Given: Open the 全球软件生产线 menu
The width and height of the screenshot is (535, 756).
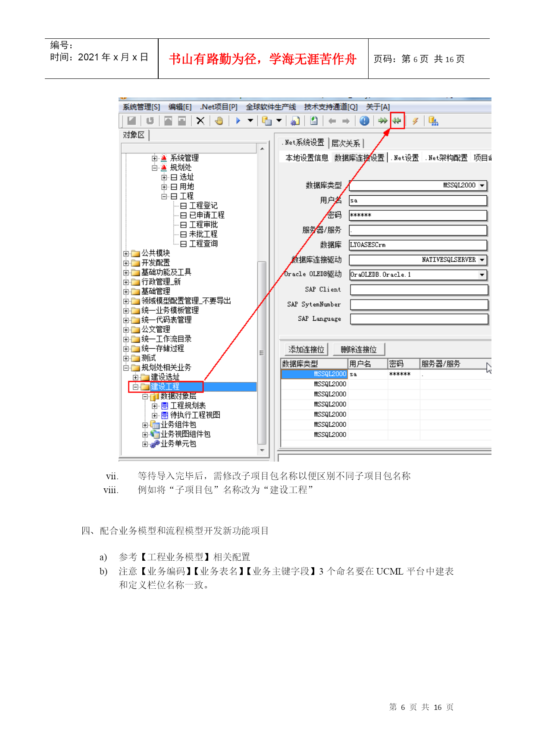Looking at the screenshot, I should pos(271,107).
